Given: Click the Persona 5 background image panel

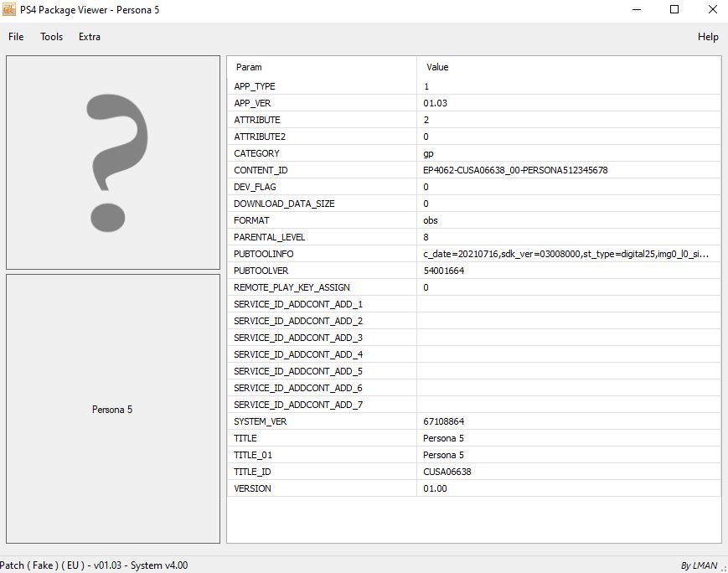Looking at the screenshot, I should coord(113,409).
